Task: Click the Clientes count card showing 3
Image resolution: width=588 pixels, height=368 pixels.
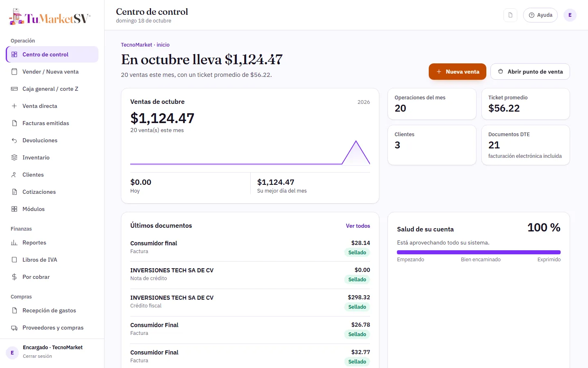Action: click(x=432, y=145)
